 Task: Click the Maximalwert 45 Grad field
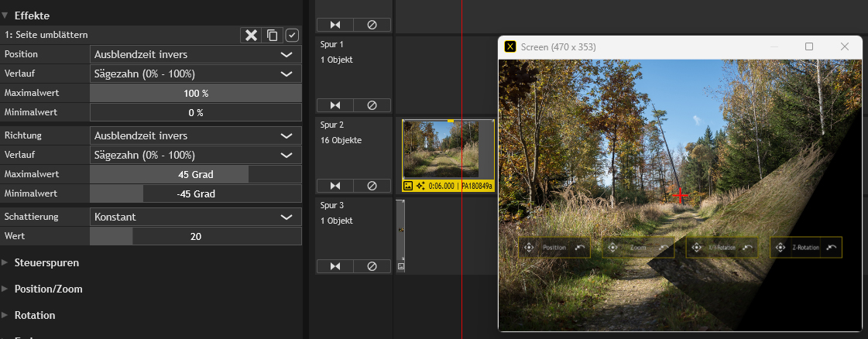(x=195, y=174)
